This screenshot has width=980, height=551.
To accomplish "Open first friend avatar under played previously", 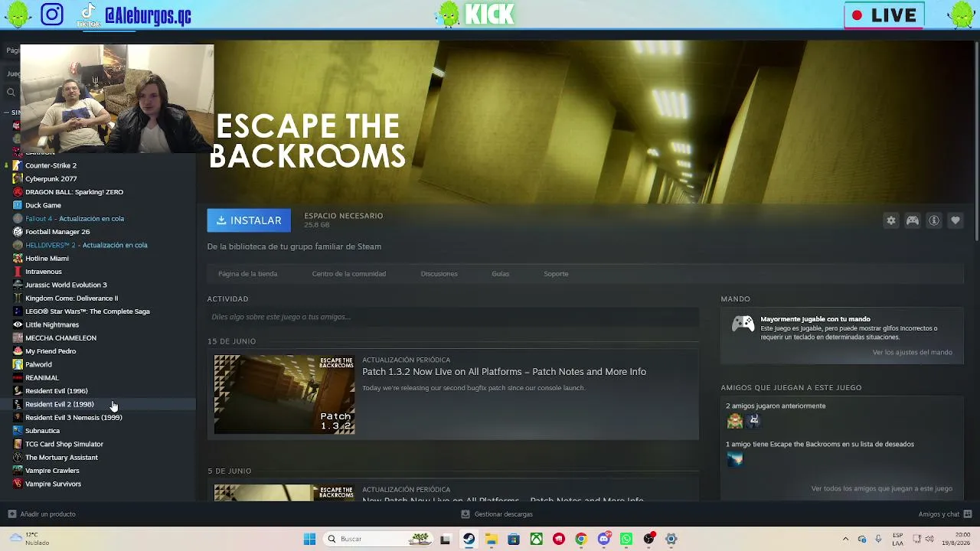I will tap(735, 420).
